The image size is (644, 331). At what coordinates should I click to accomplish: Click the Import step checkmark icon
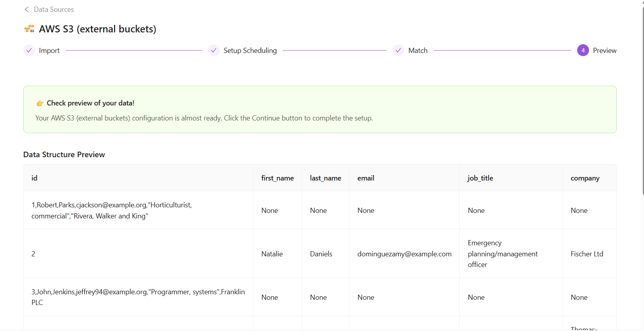tap(29, 51)
